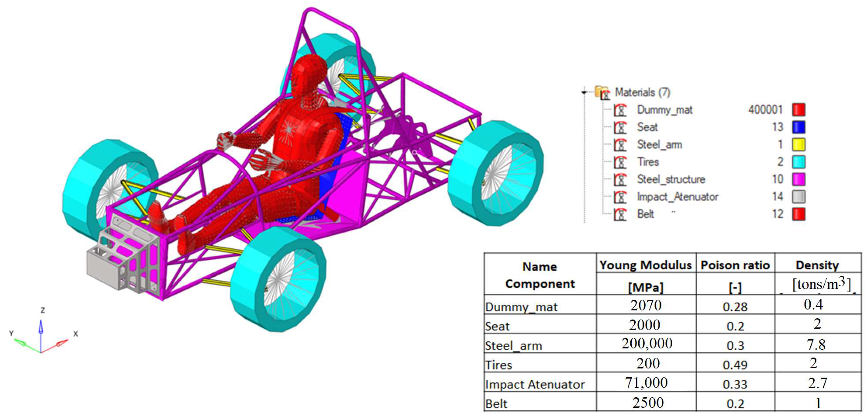
Task: Select the Steel_structure tree entry label
Action: (x=671, y=179)
